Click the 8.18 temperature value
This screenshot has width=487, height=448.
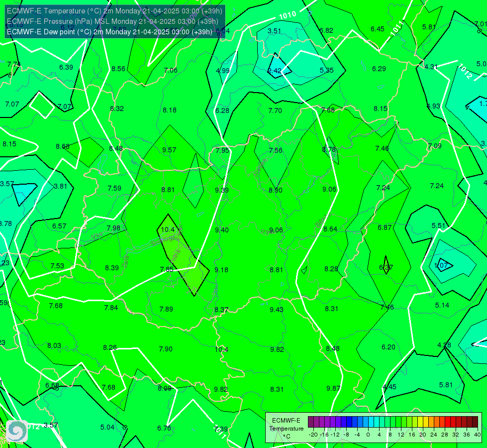coord(170,110)
